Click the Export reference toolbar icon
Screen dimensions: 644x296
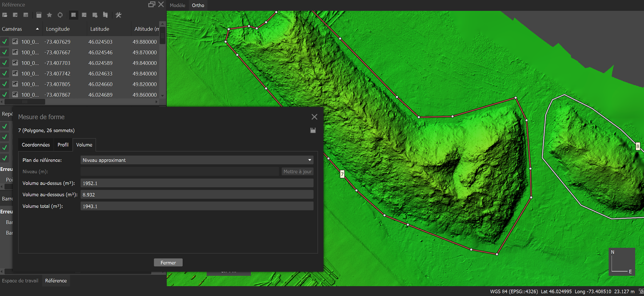click(x=15, y=15)
